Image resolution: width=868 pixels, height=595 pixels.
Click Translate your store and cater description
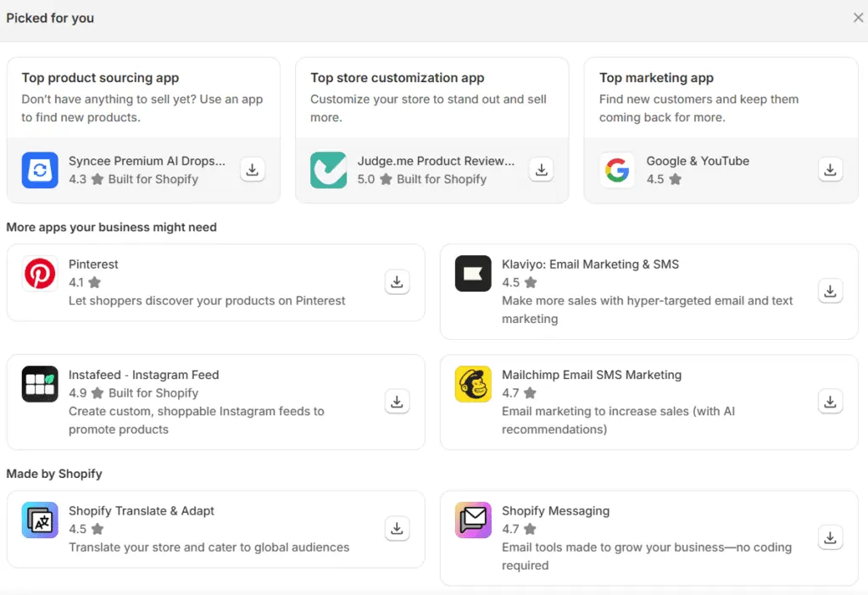pos(209,548)
